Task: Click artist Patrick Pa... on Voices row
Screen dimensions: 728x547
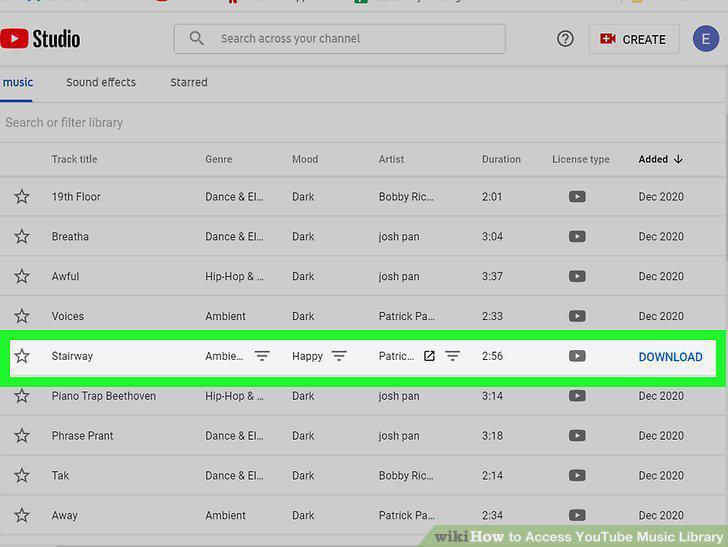Action: 407,316
